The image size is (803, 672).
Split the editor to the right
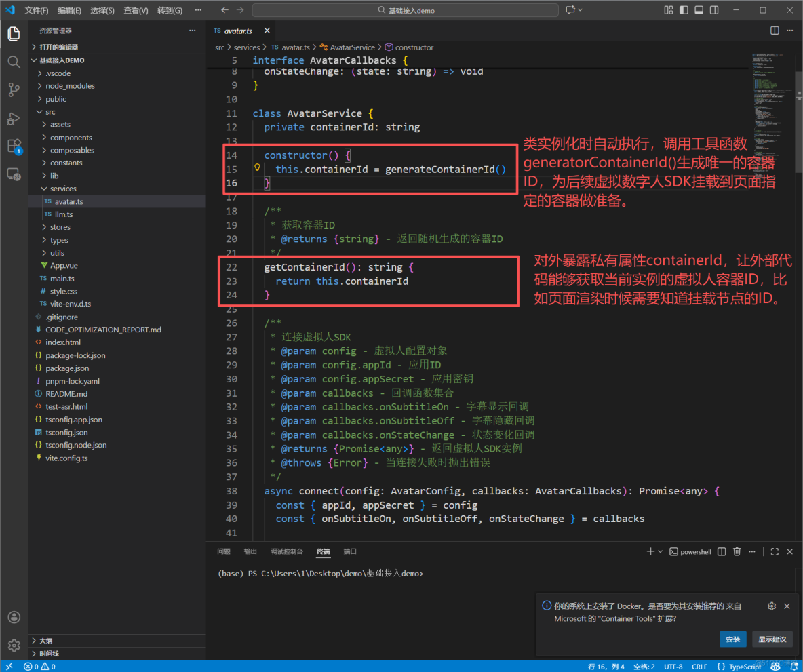point(775,31)
